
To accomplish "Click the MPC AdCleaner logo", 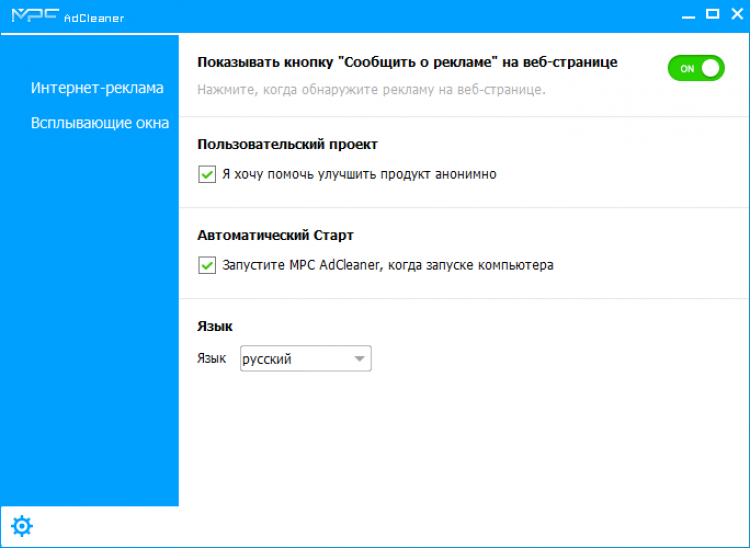I will coord(67,16).
